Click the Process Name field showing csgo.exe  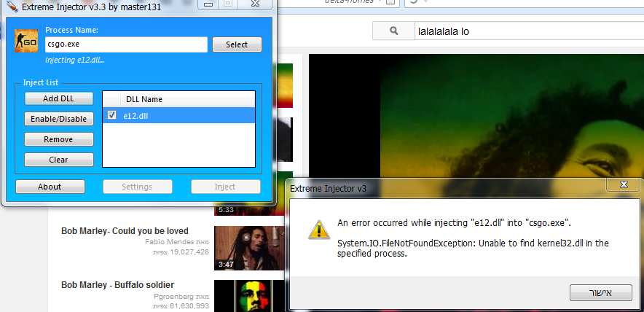[126, 44]
